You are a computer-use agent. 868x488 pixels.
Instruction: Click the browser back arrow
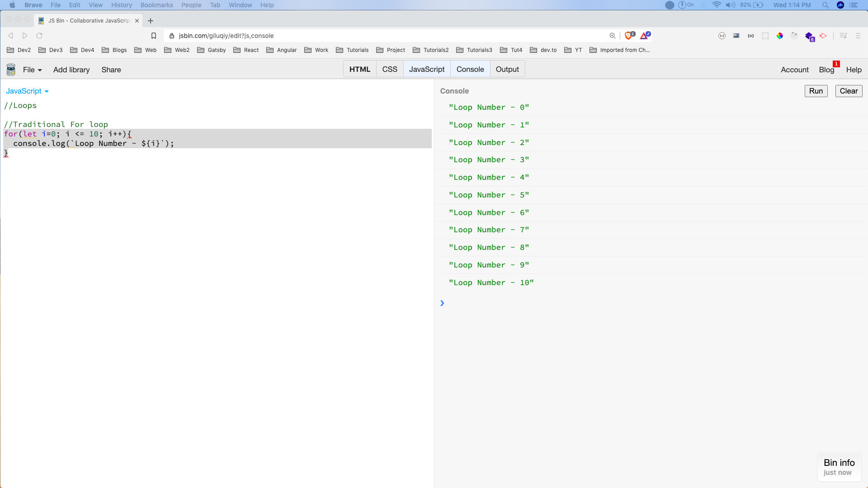10,36
